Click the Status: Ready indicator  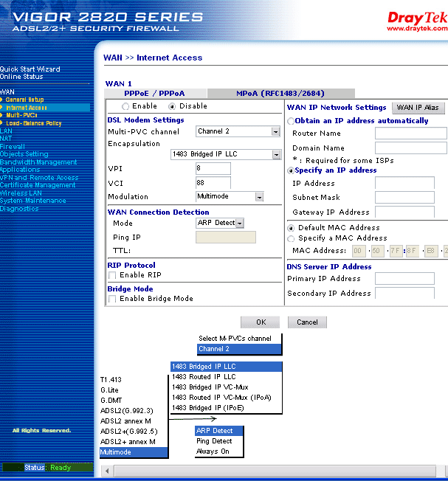pyautogui.click(x=47, y=468)
